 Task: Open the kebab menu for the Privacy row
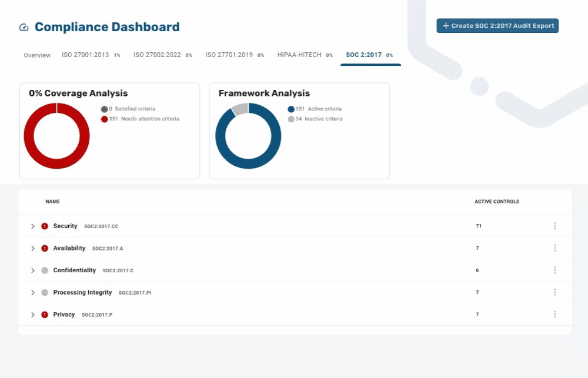click(554, 315)
